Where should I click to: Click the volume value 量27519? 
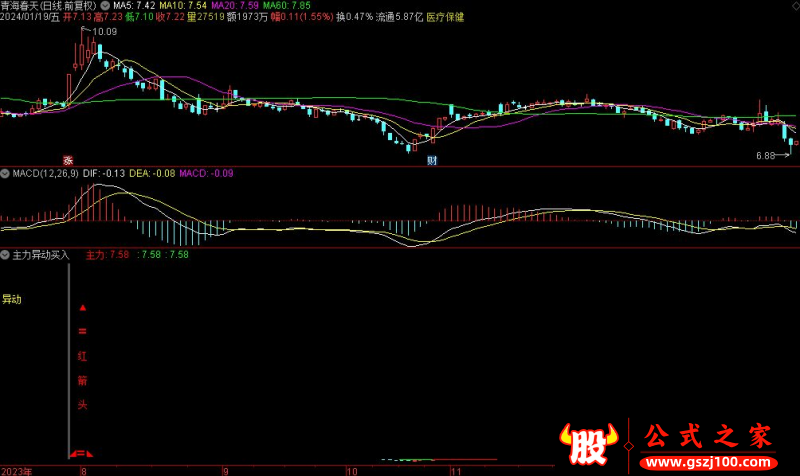pos(206,17)
